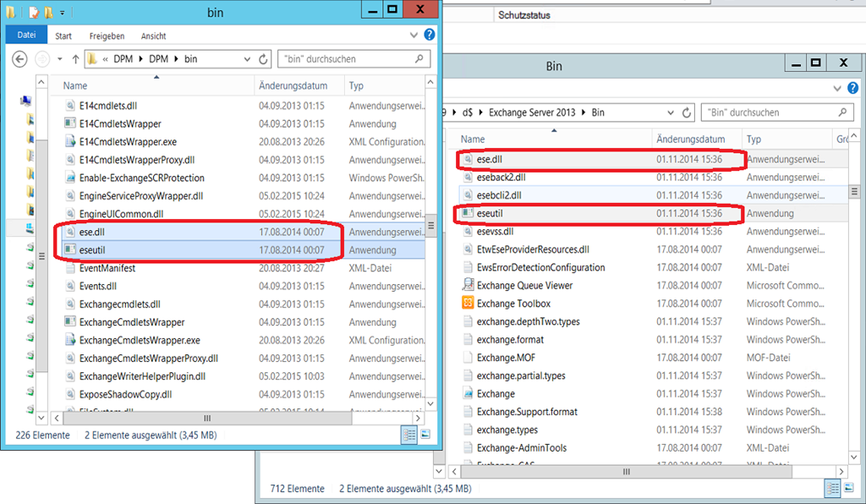The width and height of the screenshot is (866, 504).
Task: Refresh the DPM bin folder view
Action: (x=263, y=59)
